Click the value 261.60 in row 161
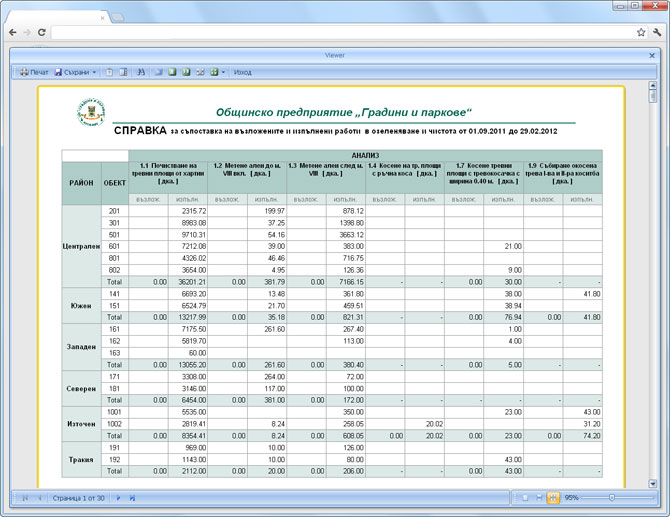This screenshot has width=670, height=517. (267, 329)
